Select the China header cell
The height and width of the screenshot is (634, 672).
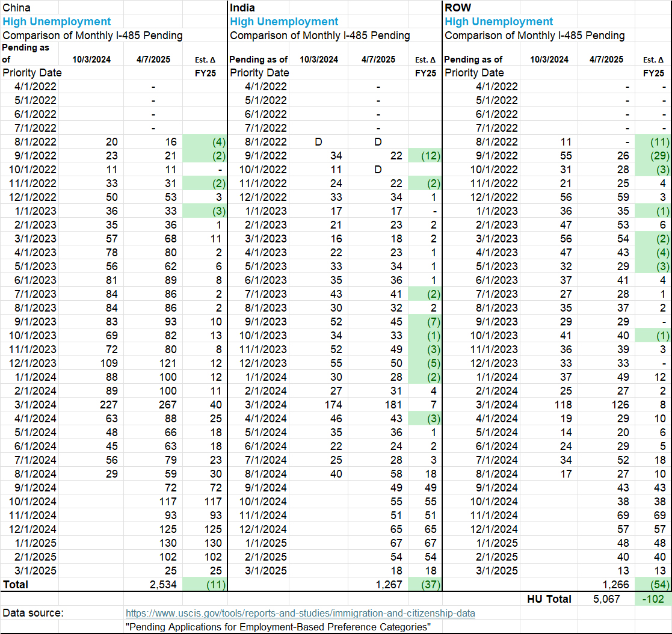pyautogui.click(x=17, y=8)
